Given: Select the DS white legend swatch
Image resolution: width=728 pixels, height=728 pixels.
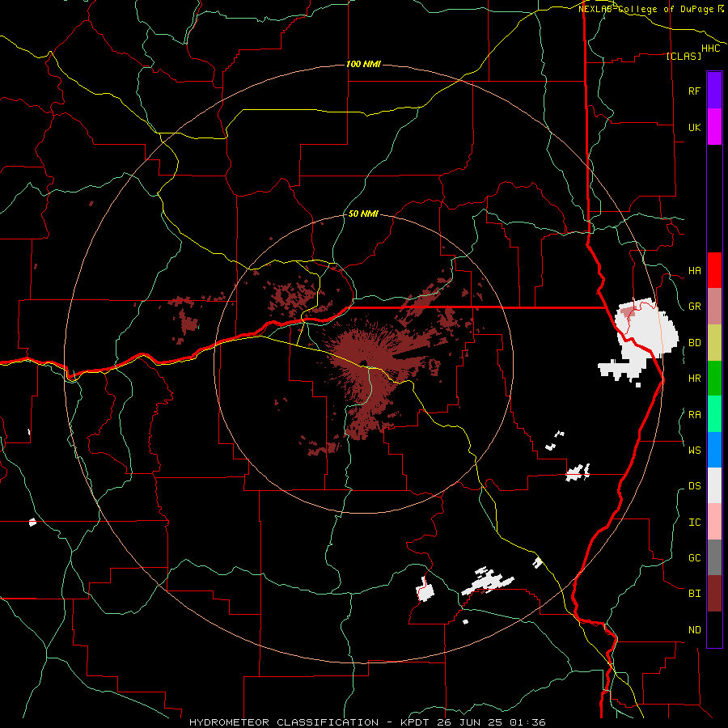Looking at the screenshot, I should point(714,485).
